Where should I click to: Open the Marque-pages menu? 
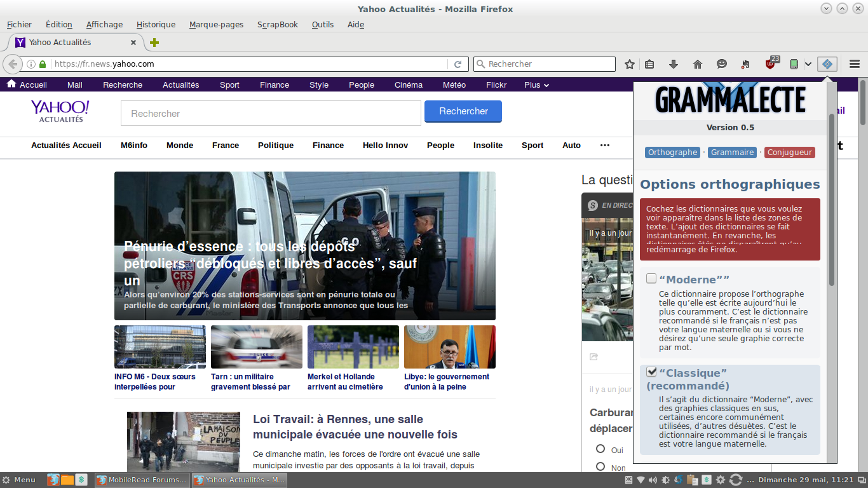coord(216,25)
